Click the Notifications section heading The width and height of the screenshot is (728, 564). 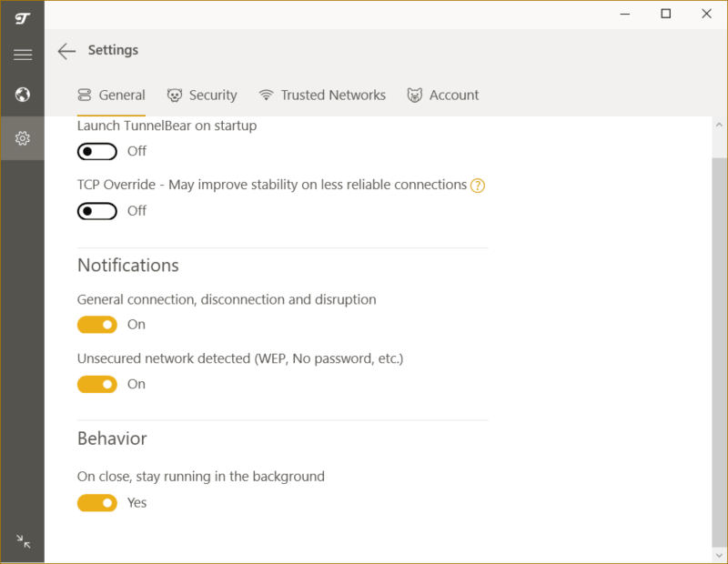tap(128, 266)
